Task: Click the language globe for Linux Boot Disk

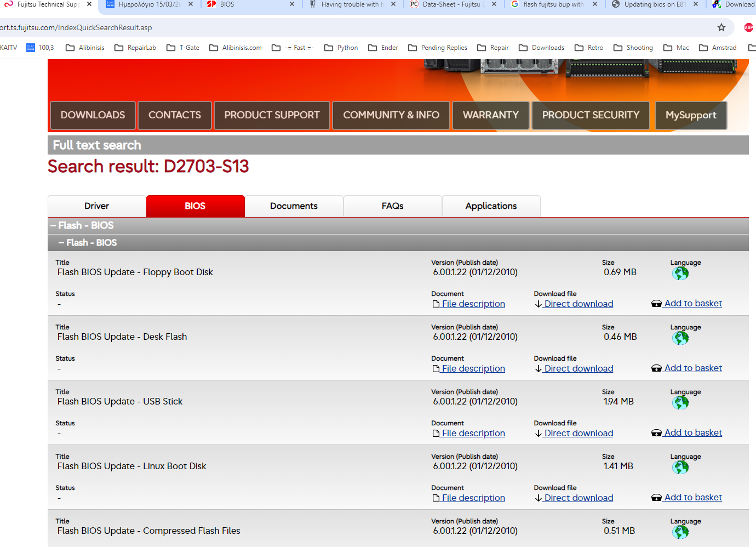Action: pyautogui.click(x=680, y=468)
